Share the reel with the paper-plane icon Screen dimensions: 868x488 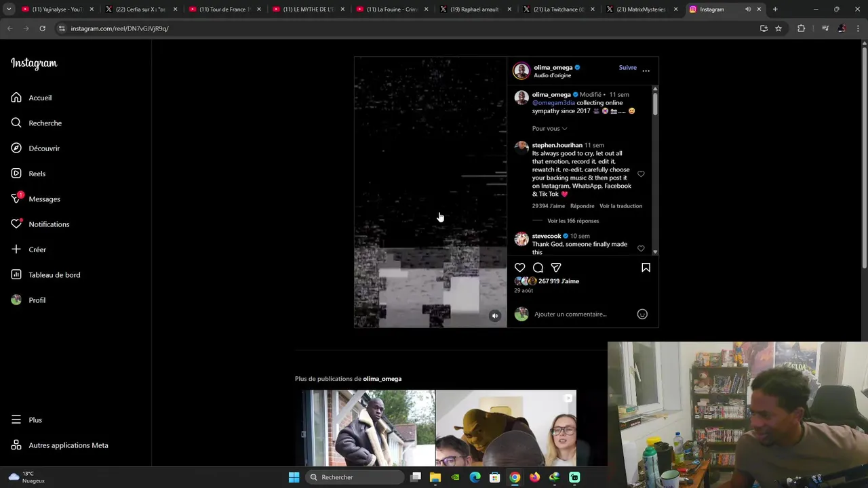[x=556, y=268]
